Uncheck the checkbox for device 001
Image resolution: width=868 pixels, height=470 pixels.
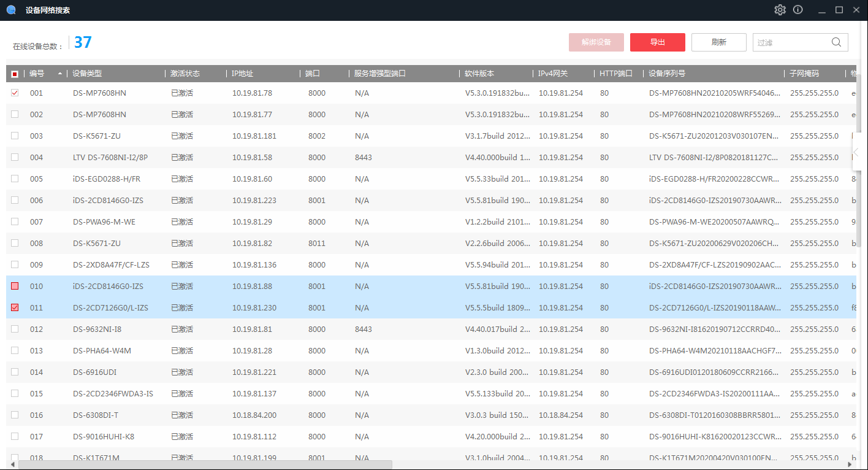click(x=15, y=93)
